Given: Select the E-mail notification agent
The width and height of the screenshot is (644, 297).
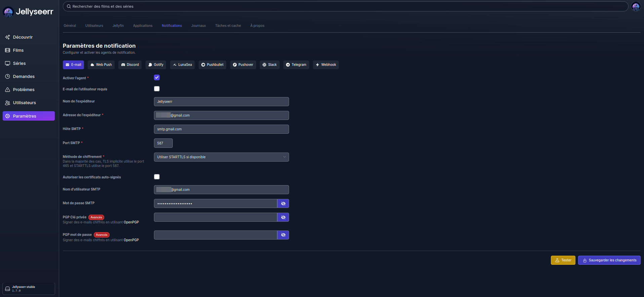Looking at the screenshot, I should 73,65.
